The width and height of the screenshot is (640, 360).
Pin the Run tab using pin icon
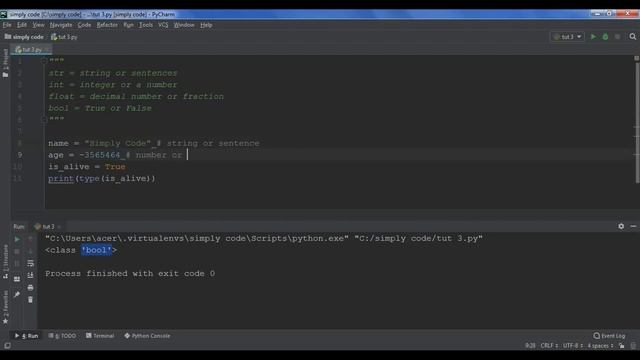[x=17, y=294]
